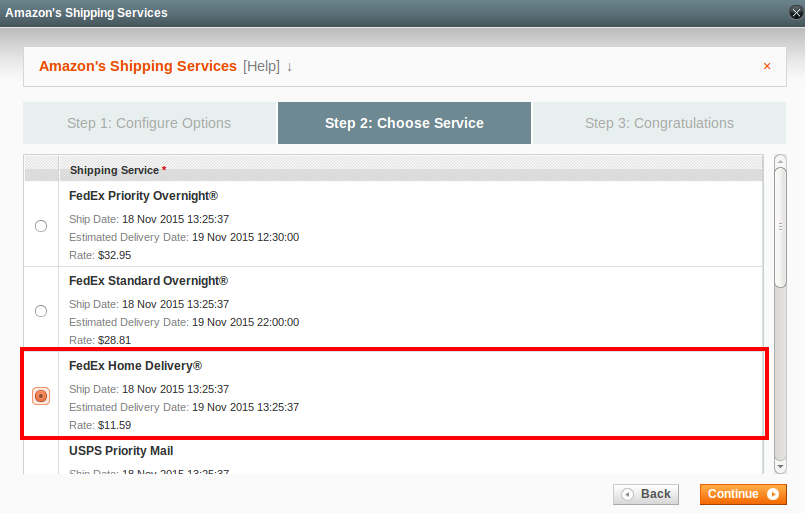Open the [Help] link

[261, 66]
